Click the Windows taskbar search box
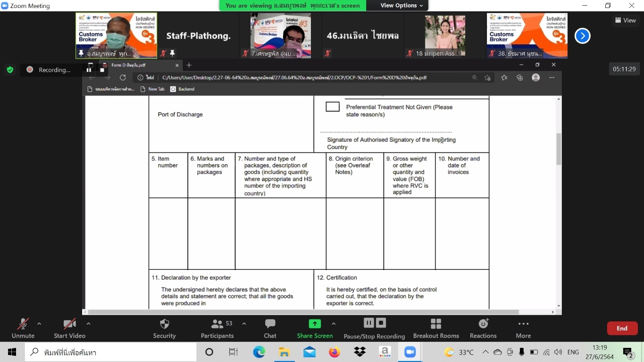 click(x=110, y=352)
